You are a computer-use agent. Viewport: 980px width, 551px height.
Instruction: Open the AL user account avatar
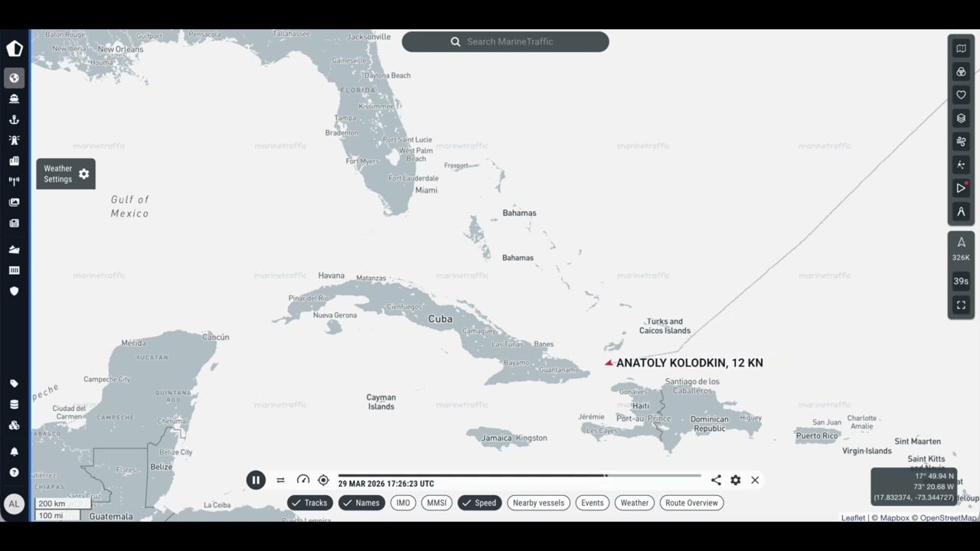point(14,504)
